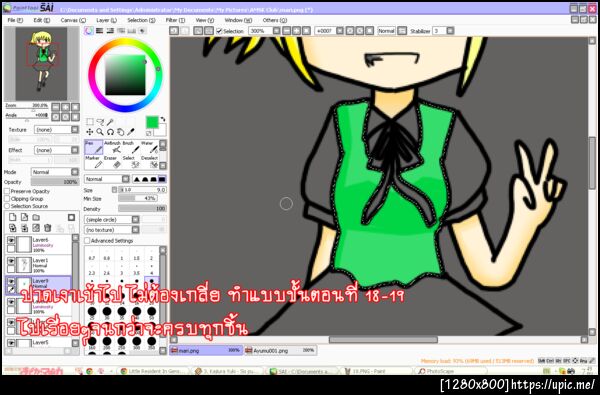
Task: Pick the lasso selection tool
Action: (100, 122)
